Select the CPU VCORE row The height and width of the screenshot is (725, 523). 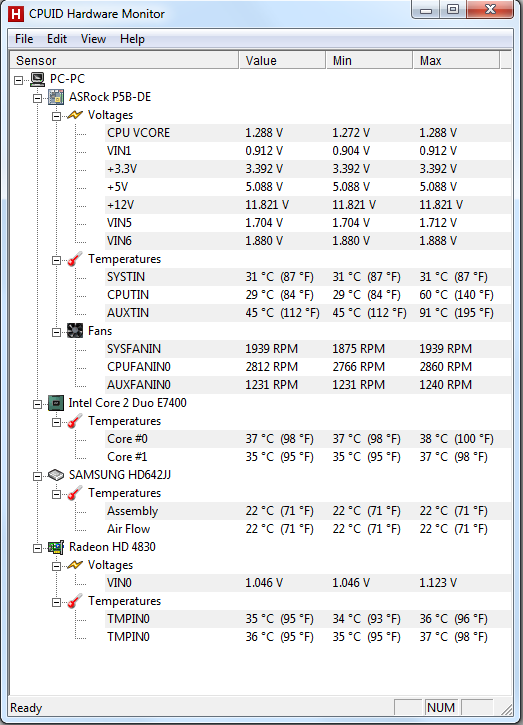308,133
